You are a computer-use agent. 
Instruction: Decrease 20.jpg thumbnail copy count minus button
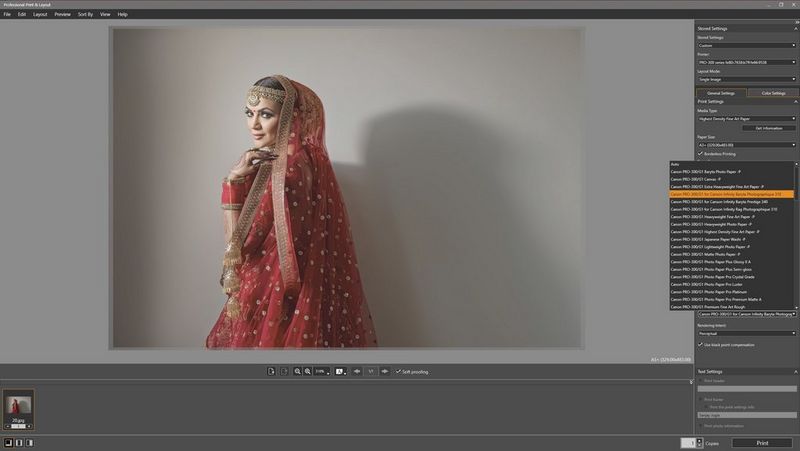8,426
